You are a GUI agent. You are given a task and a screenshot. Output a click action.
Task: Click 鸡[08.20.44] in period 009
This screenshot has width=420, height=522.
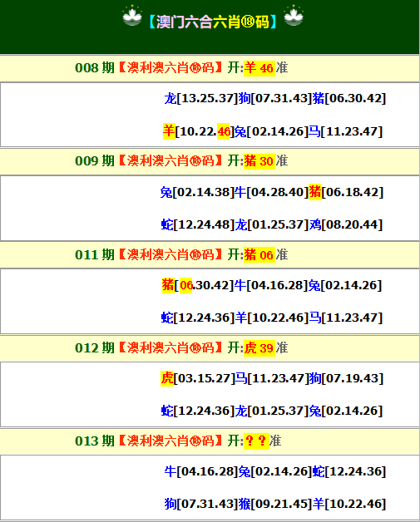[346, 224]
